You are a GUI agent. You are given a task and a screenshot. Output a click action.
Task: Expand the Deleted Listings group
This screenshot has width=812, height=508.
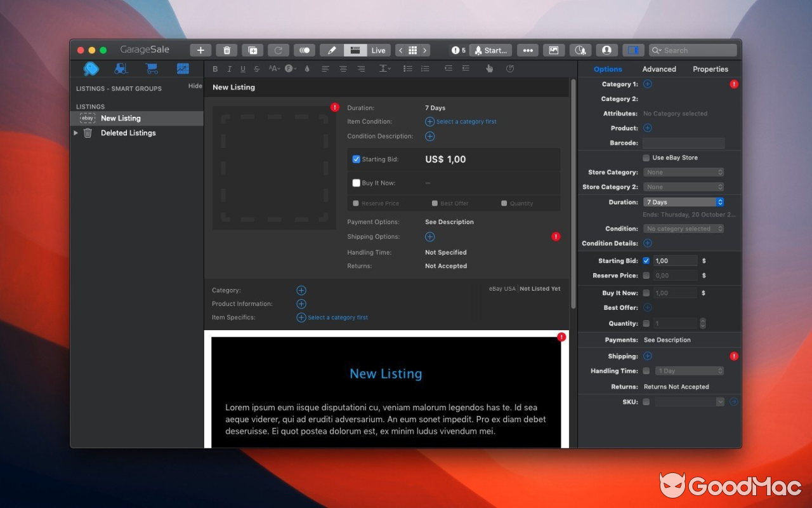76,133
